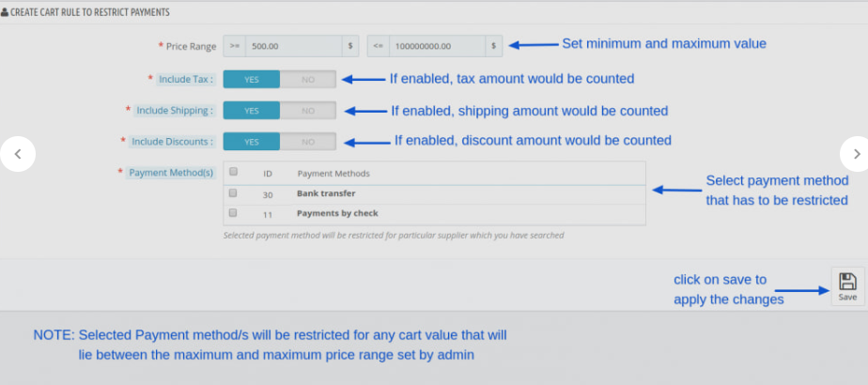Viewport: 868px width, 385px height.
Task: Tick the select-all payment methods checkbox
Action: point(233,173)
